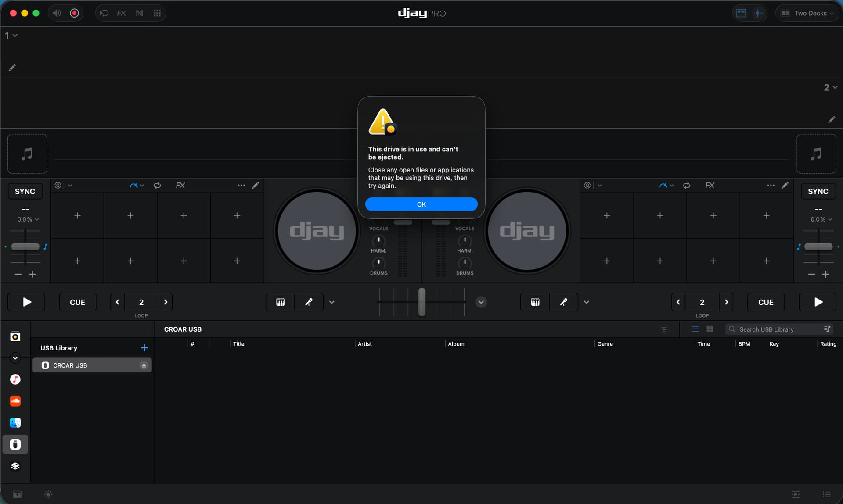Viewport: 843px width, 504px height.
Task: Click the right deck microphone icon
Action: 564,302
